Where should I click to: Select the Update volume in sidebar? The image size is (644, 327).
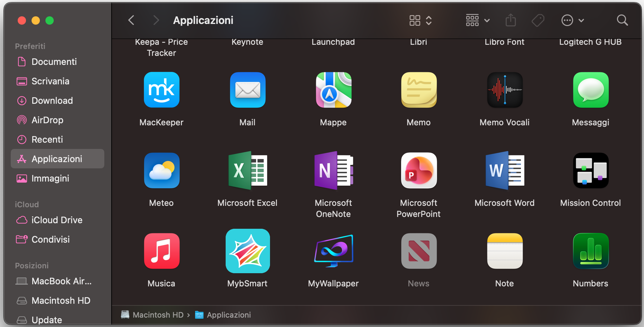pyautogui.click(x=58, y=320)
